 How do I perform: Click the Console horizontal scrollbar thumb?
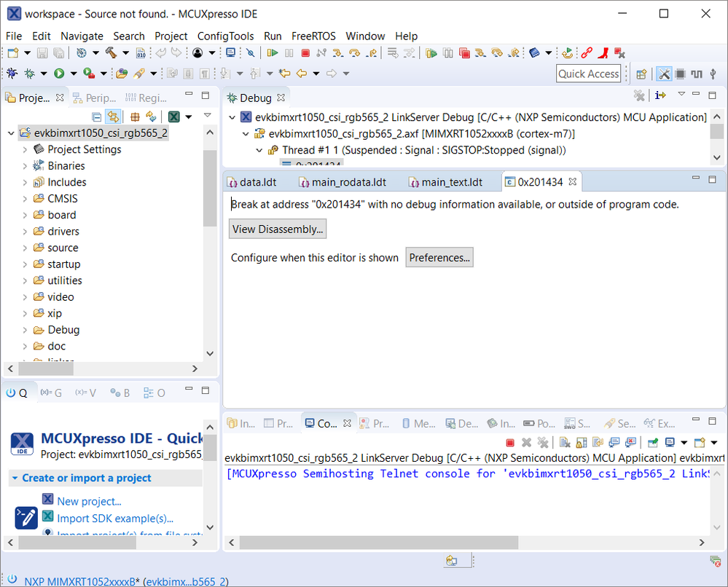tap(379, 542)
